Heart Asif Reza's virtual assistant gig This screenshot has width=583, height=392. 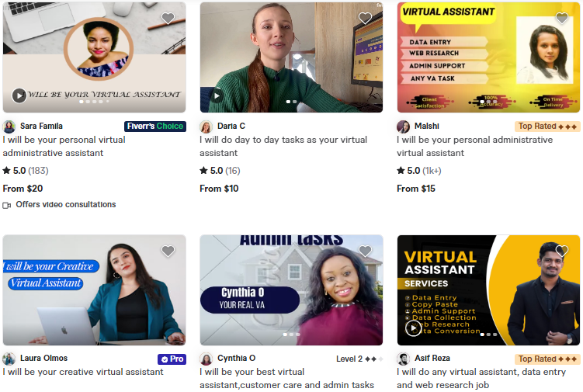pyautogui.click(x=562, y=251)
